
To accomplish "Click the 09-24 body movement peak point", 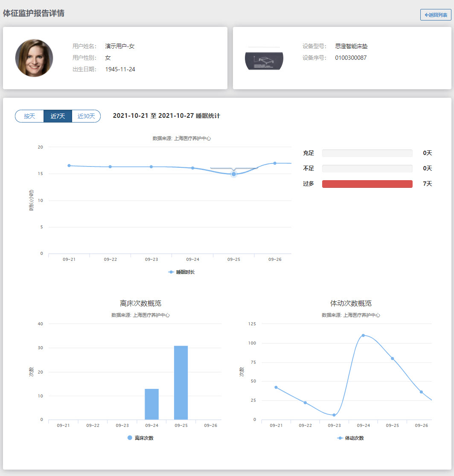I will tap(363, 335).
